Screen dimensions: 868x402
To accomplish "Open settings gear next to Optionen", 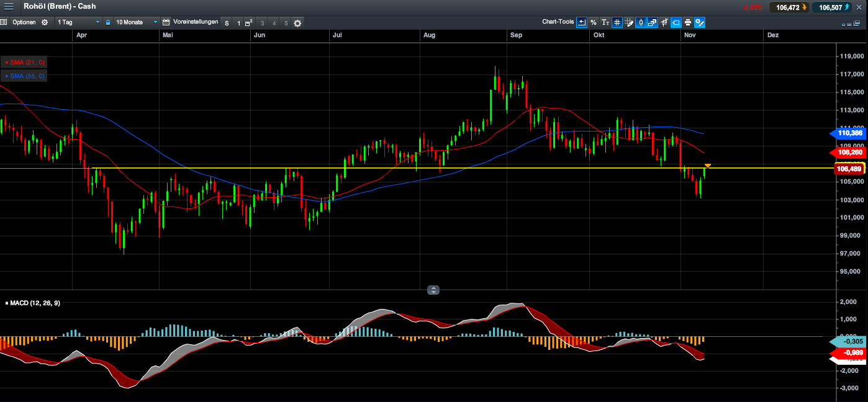I will coord(44,22).
